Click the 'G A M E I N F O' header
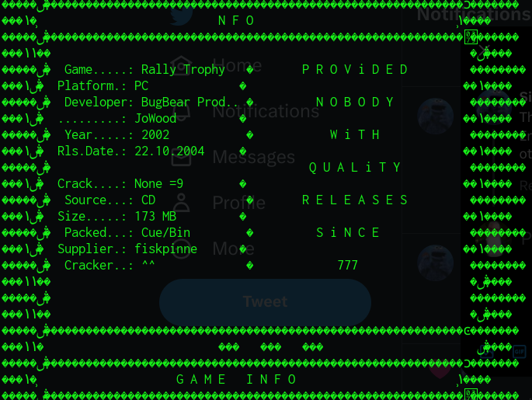Image resolution: width=532 pixels, height=400 pixels. point(236,379)
